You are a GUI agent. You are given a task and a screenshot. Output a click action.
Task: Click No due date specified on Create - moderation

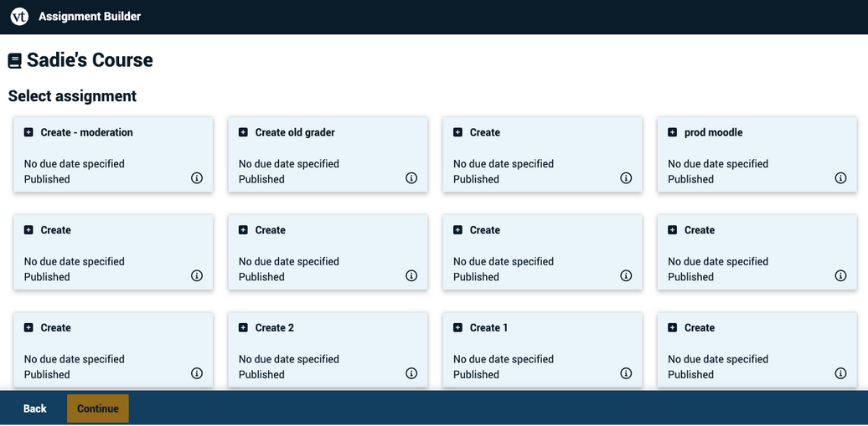point(75,164)
